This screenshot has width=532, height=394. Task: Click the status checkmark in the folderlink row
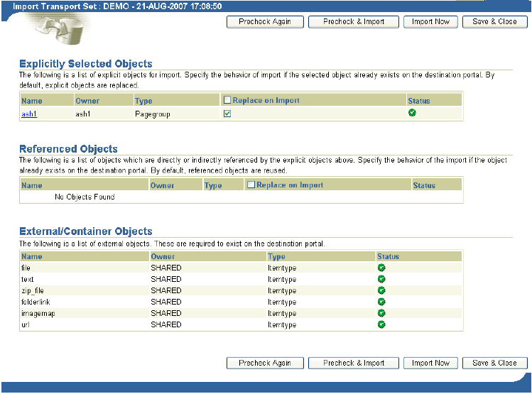point(381,302)
